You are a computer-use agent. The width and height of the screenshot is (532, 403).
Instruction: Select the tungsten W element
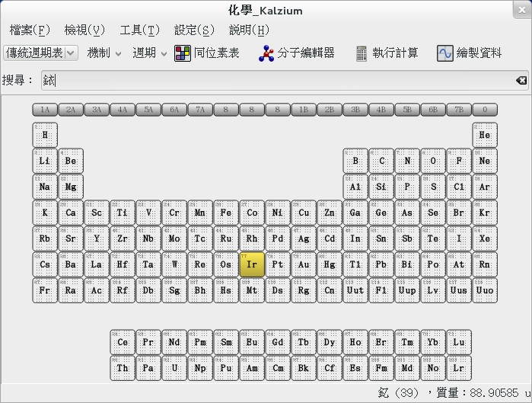tap(174, 264)
